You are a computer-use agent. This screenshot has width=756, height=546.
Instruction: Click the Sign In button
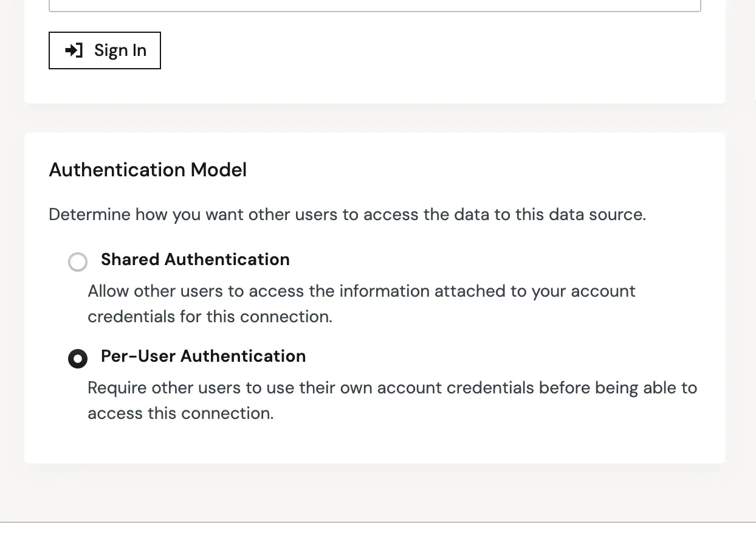click(x=105, y=50)
